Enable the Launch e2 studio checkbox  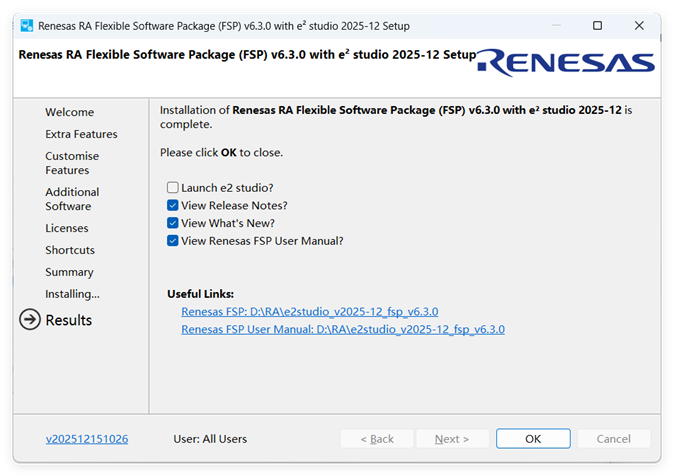pyautogui.click(x=172, y=187)
